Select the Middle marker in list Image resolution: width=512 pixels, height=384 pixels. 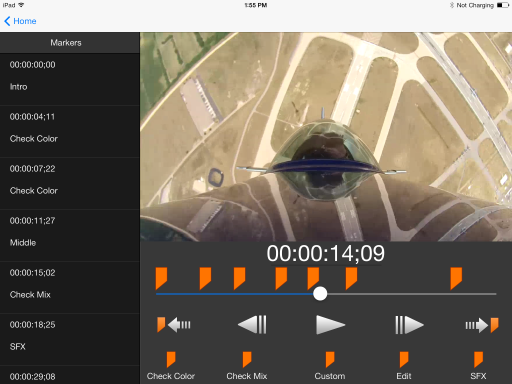(70, 235)
